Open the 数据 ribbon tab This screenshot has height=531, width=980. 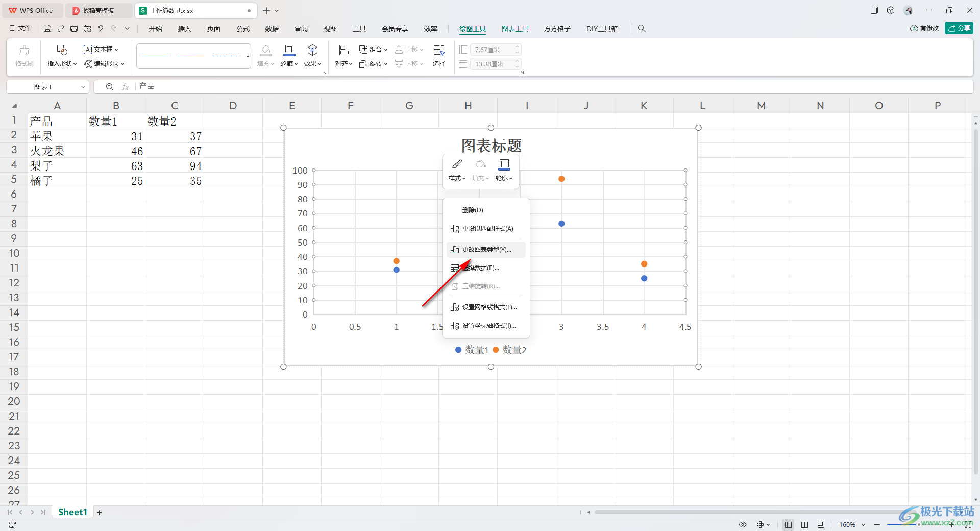coord(272,29)
